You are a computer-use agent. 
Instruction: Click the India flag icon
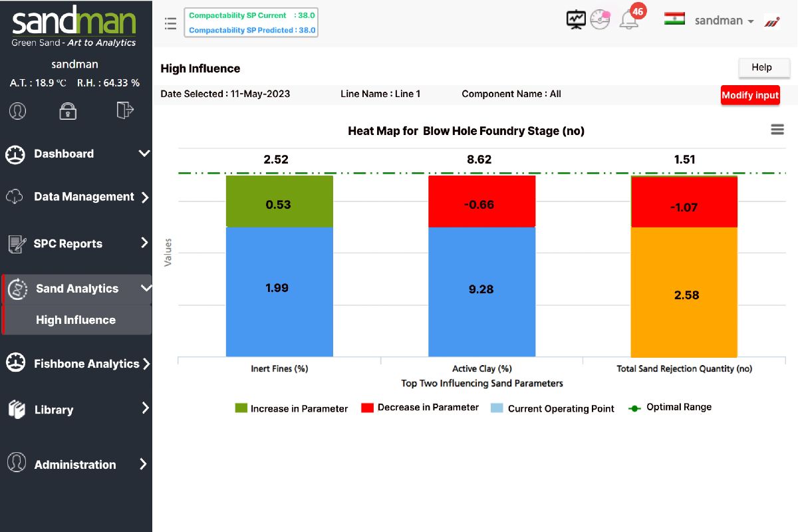coord(674,19)
